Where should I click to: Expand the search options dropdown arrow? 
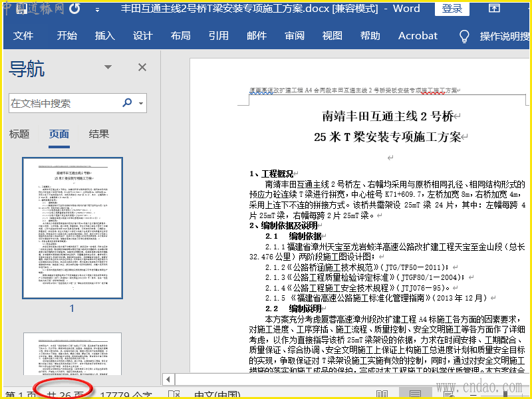coord(141,103)
